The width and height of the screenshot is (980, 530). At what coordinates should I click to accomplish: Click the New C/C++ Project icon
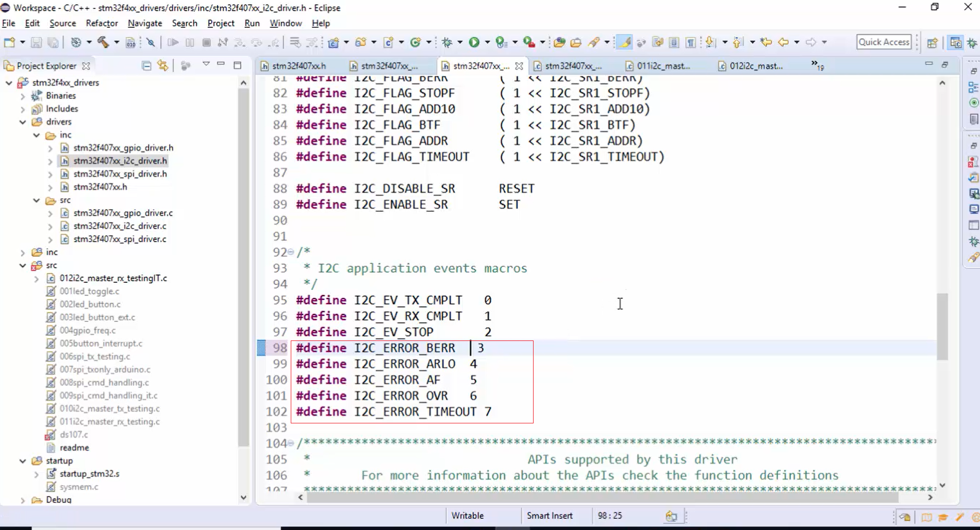(x=334, y=42)
